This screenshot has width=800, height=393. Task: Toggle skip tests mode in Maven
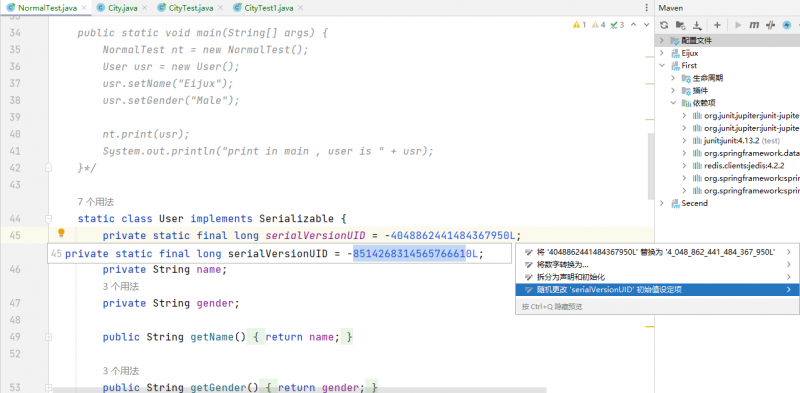(x=787, y=25)
